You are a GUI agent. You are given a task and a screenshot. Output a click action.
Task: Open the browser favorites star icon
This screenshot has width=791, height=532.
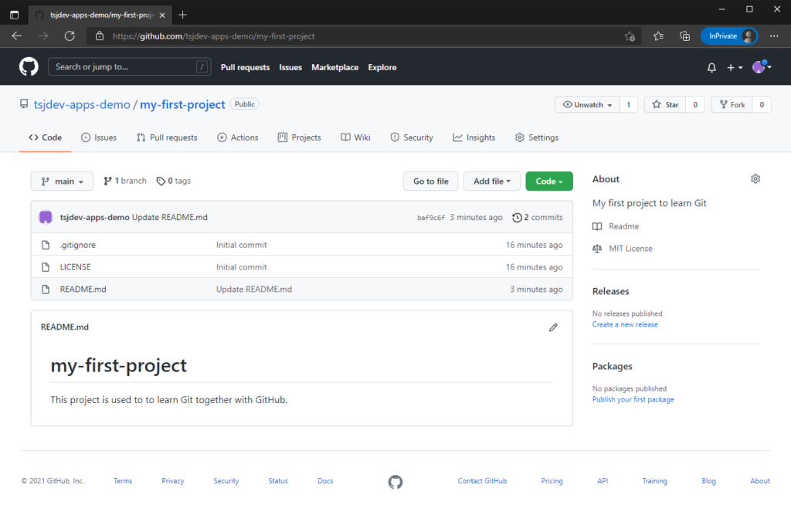[x=658, y=36]
